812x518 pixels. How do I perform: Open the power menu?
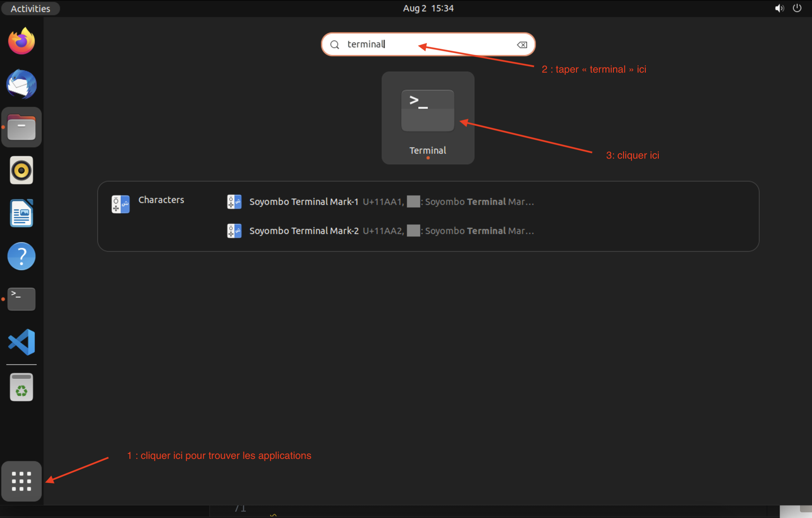[797, 8]
